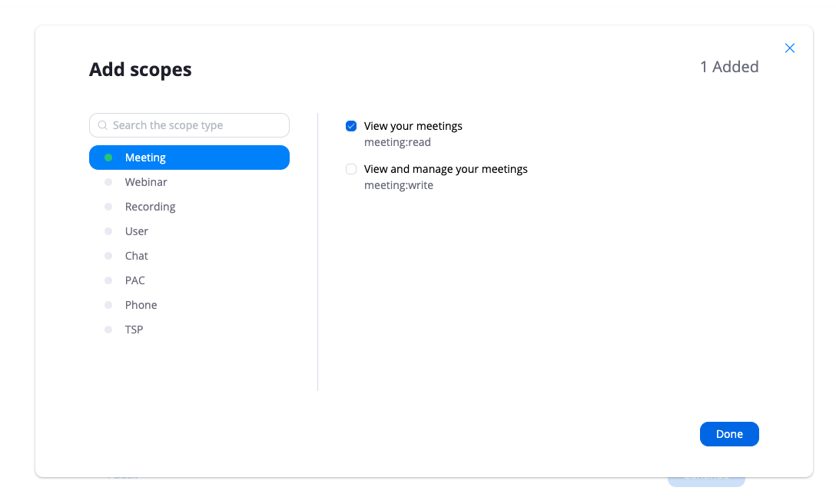This screenshot has width=836, height=504.
Task: Select the Meeting scope type
Action: (145, 157)
